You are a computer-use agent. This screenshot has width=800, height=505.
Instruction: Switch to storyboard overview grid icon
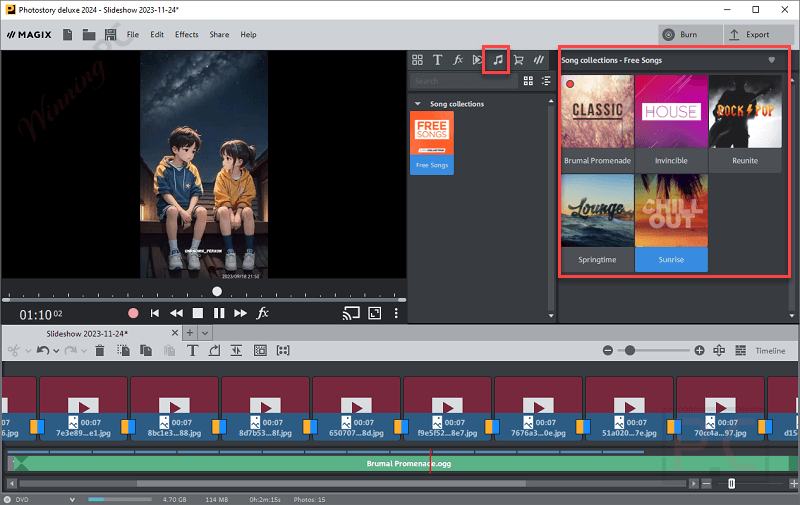coord(740,350)
